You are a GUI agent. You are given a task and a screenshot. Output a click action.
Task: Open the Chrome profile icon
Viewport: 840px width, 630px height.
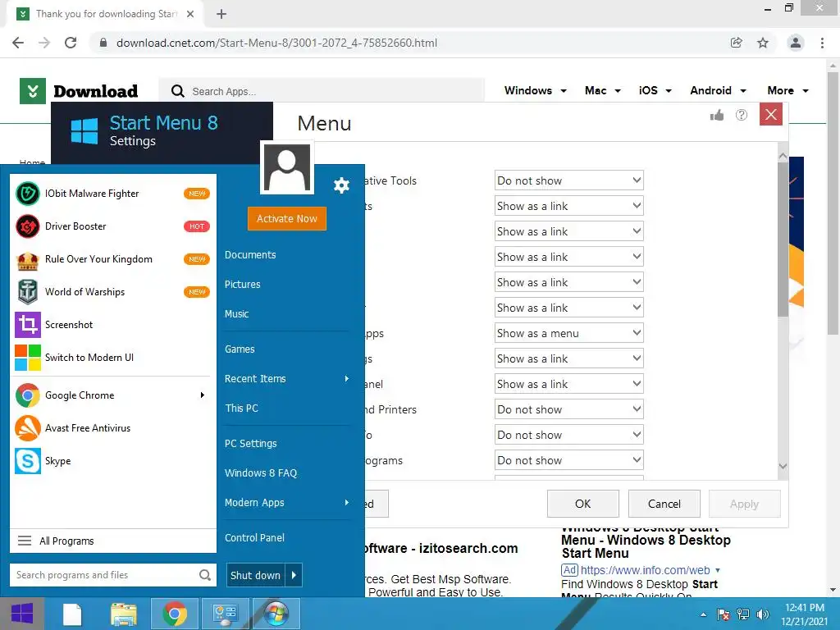(x=796, y=43)
